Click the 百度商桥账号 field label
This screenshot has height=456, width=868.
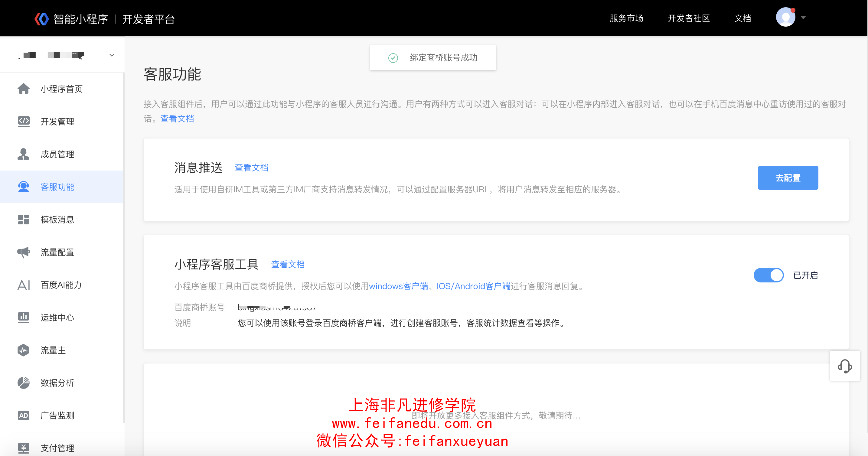(x=200, y=307)
